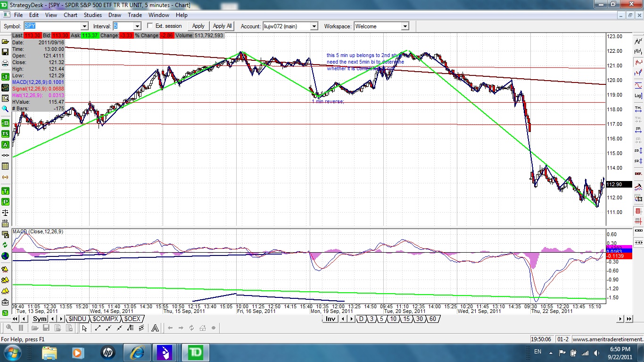Click the Sym button below chart

click(x=40, y=319)
